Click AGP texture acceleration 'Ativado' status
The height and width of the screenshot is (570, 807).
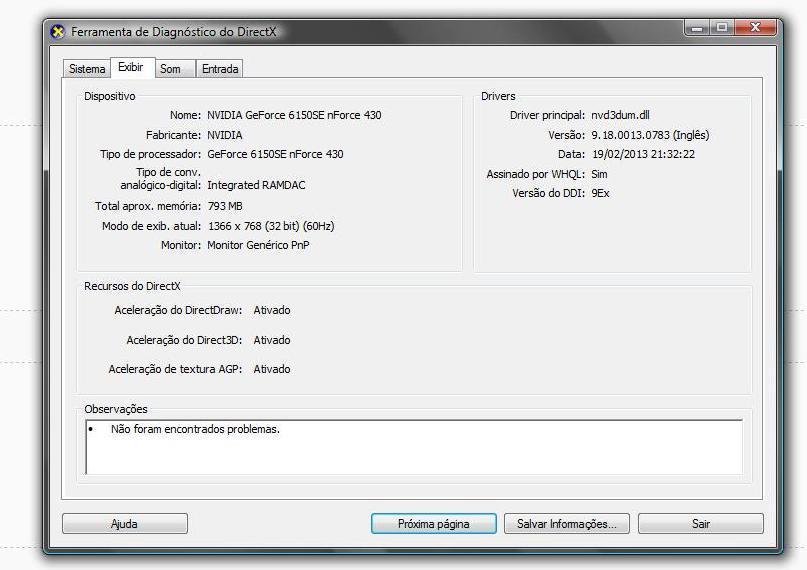pos(272,369)
